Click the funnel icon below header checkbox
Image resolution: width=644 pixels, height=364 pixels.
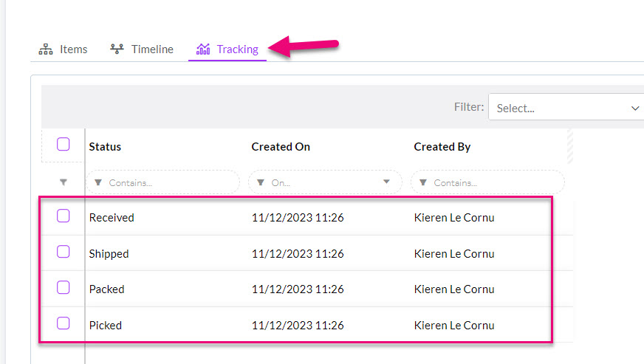pos(64,182)
